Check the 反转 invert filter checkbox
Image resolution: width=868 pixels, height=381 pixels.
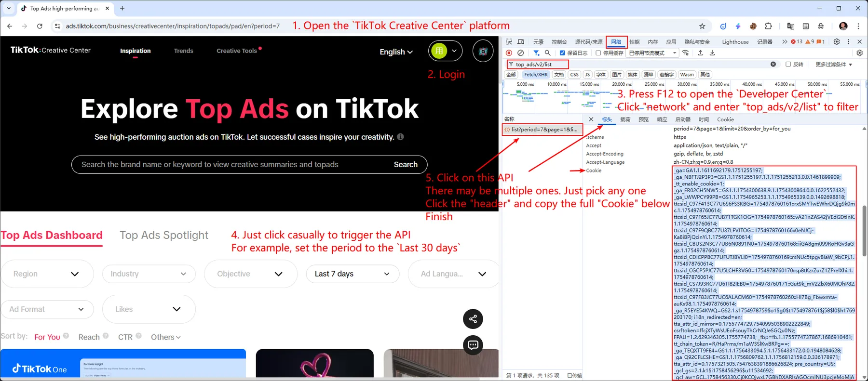[x=788, y=64]
